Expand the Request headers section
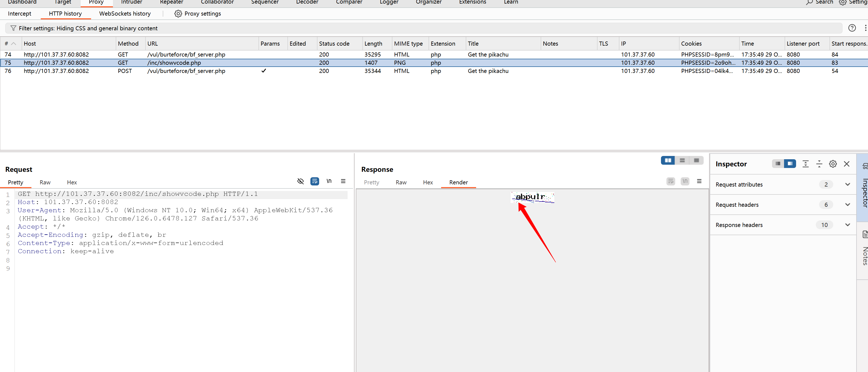This screenshot has height=372, width=868. 847,205
